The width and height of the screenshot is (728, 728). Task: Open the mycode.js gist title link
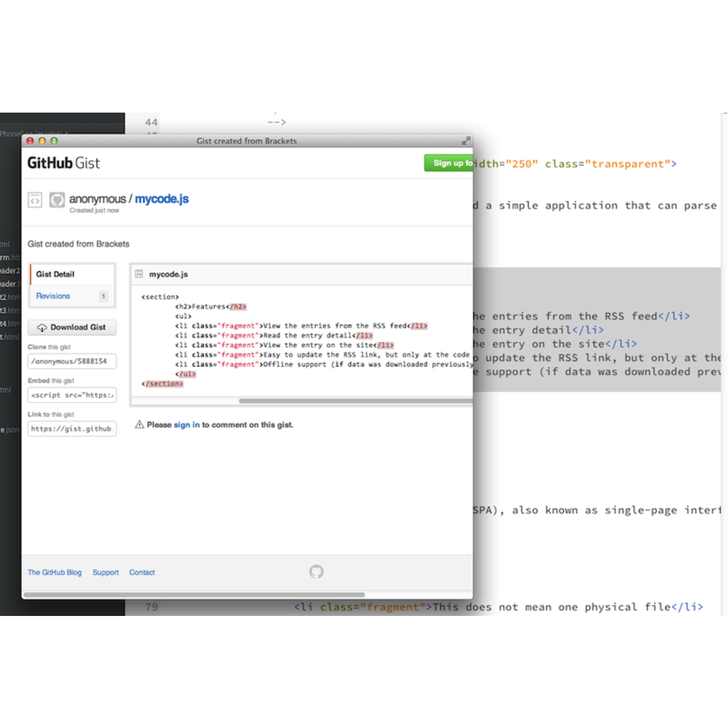point(162,199)
